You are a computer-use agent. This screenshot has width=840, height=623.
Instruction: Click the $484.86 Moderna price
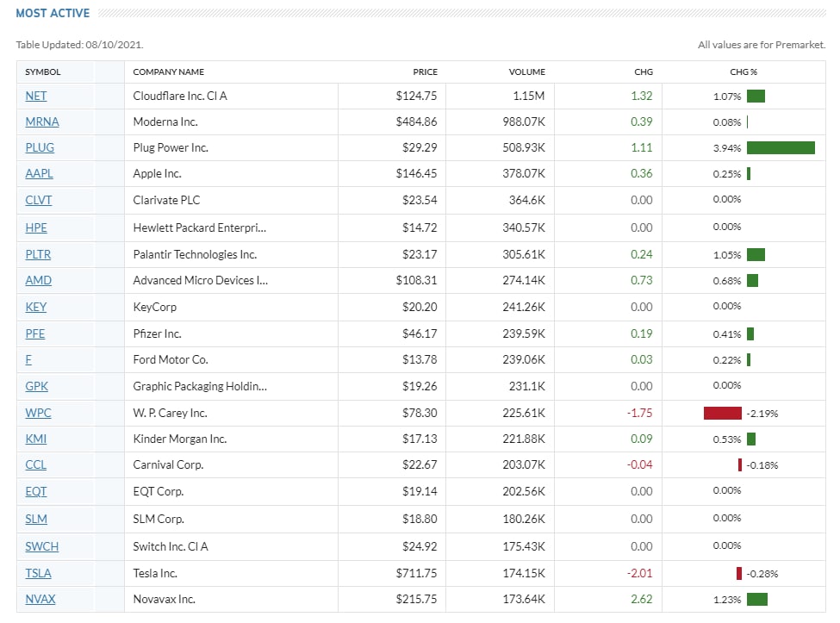416,121
